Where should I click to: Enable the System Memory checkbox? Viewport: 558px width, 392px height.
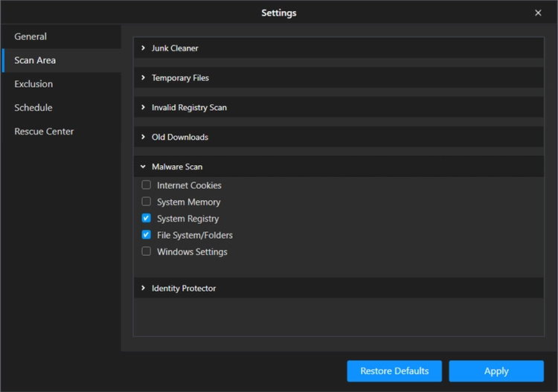[x=147, y=202]
